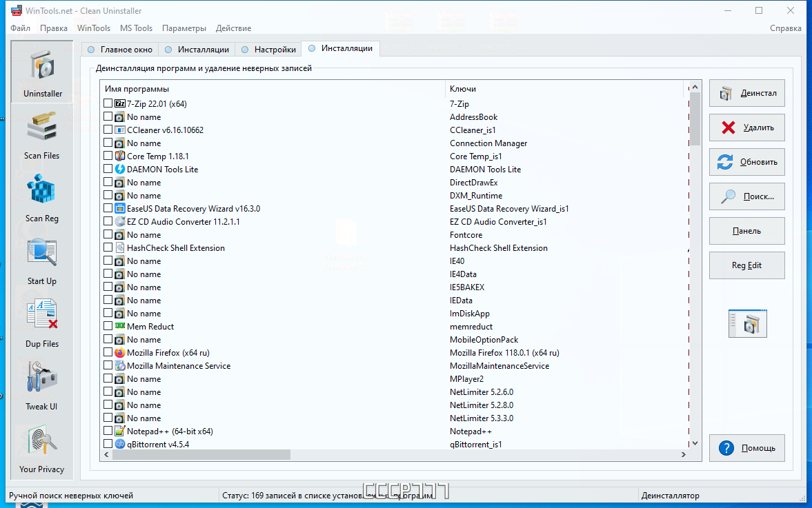Image resolution: width=812 pixels, height=508 pixels.
Task: Click the DAEMON Tools Lite icon
Action: coord(119,169)
